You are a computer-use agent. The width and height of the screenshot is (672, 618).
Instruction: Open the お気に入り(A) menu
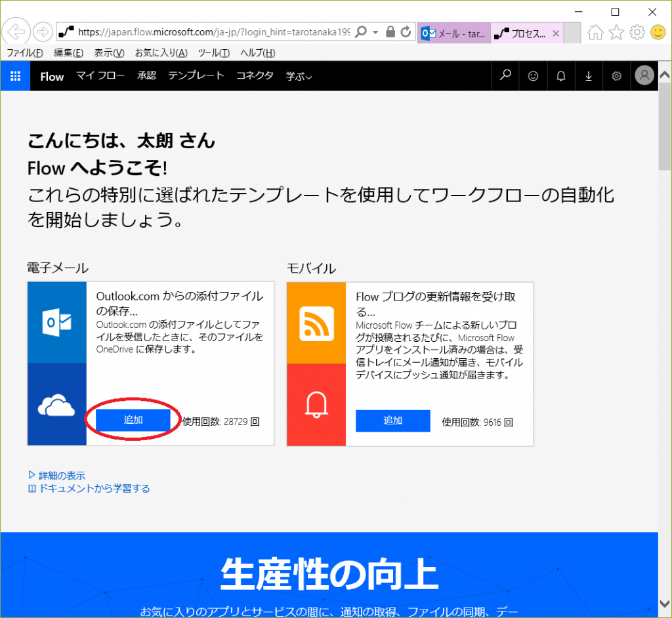pos(161,53)
